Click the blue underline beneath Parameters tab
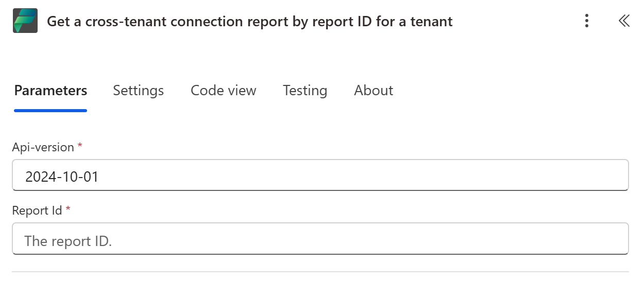 50,110
